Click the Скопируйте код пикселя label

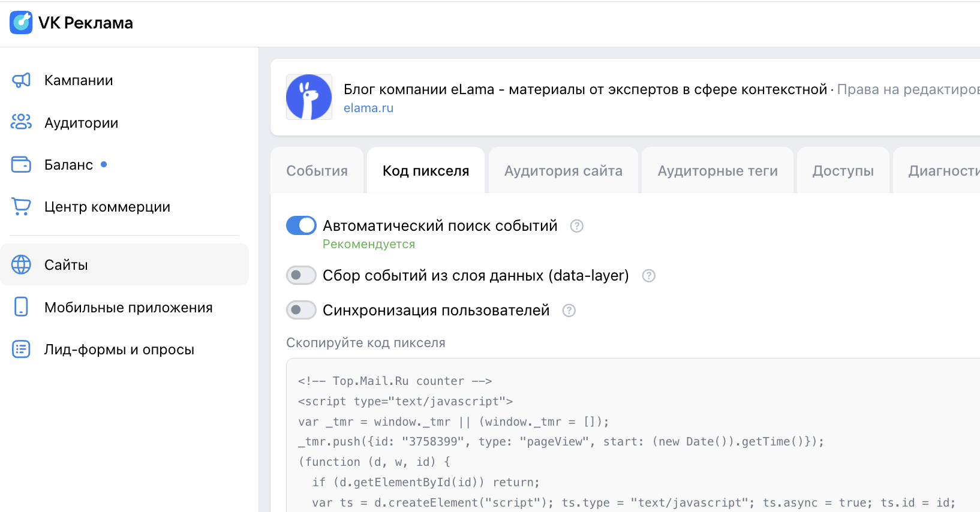pos(366,343)
